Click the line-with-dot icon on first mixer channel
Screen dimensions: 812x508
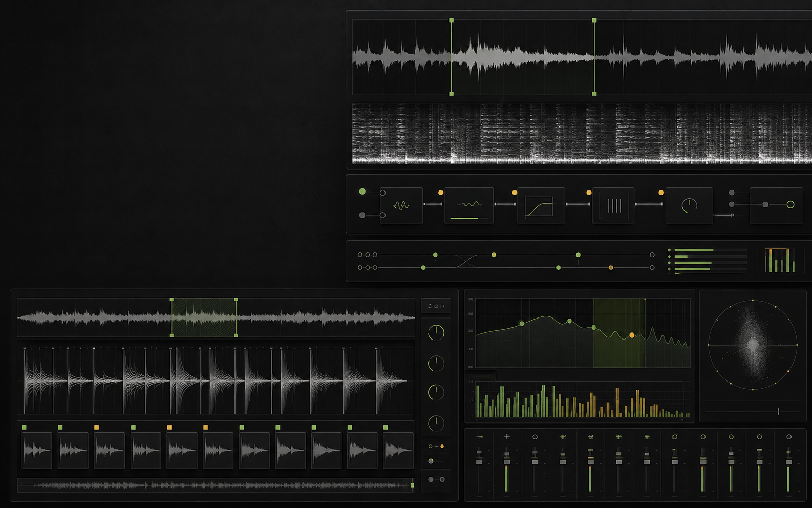479,437
